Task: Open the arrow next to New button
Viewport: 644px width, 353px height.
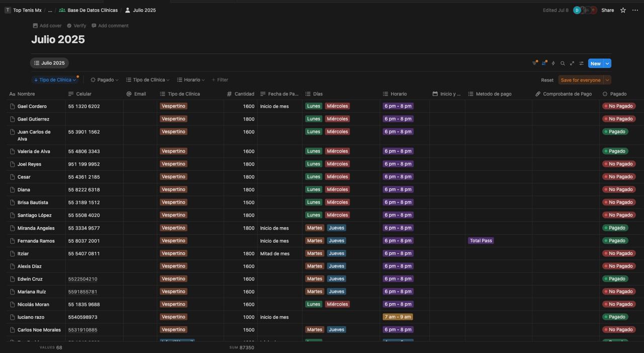Action: (x=607, y=63)
